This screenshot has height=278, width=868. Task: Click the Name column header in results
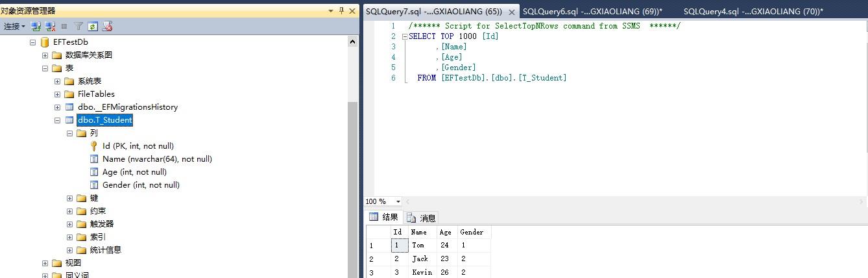click(x=423, y=232)
